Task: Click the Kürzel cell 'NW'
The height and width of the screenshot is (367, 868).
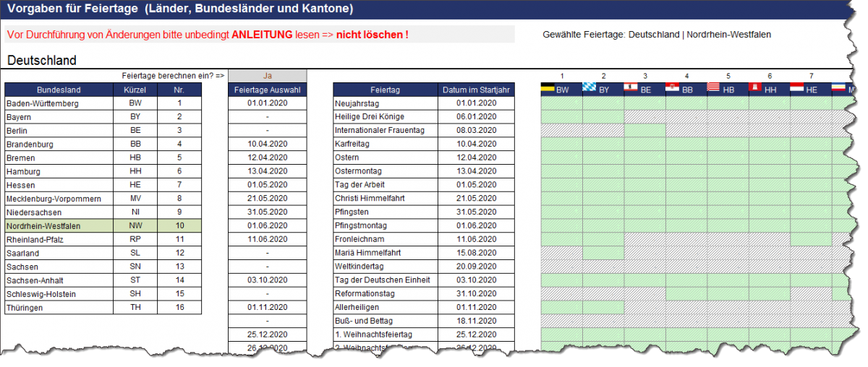Action: tap(135, 226)
